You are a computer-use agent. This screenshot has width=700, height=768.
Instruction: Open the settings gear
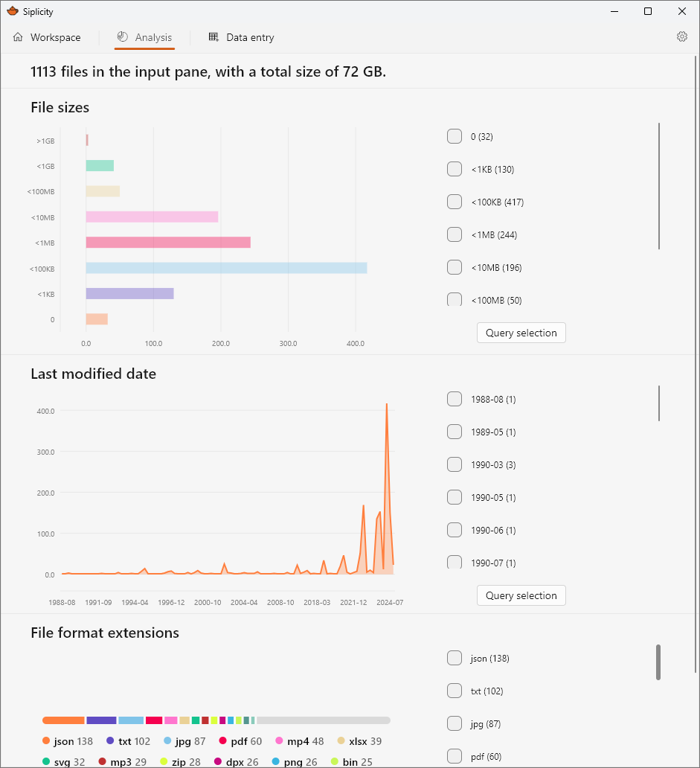pyautogui.click(x=681, y=36)
